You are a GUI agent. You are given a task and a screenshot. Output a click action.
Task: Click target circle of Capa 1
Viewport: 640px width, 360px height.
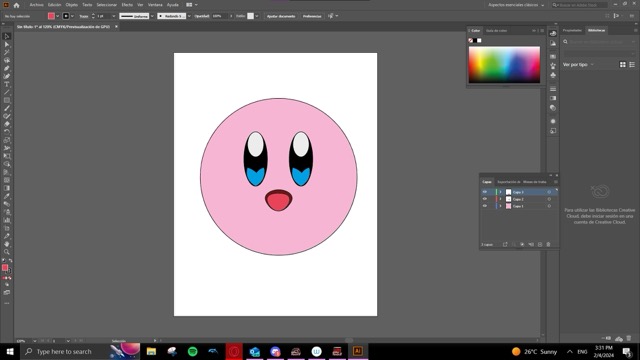[x=549, y=206]
